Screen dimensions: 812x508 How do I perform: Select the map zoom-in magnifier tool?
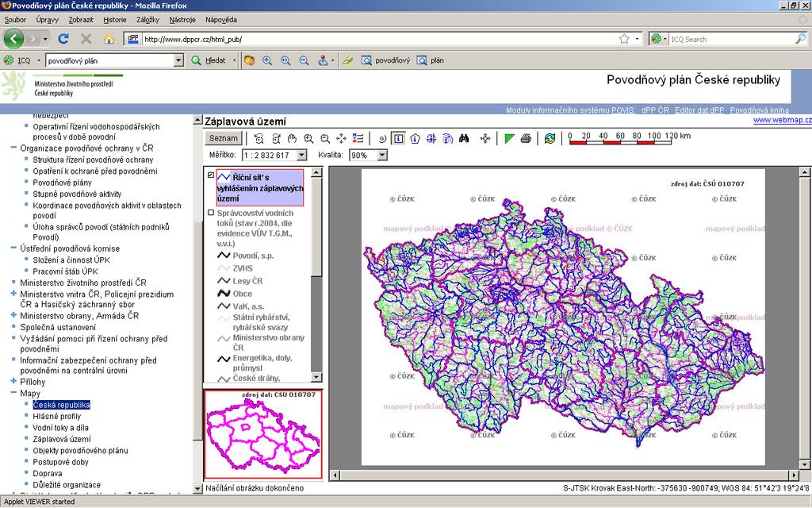308,138
